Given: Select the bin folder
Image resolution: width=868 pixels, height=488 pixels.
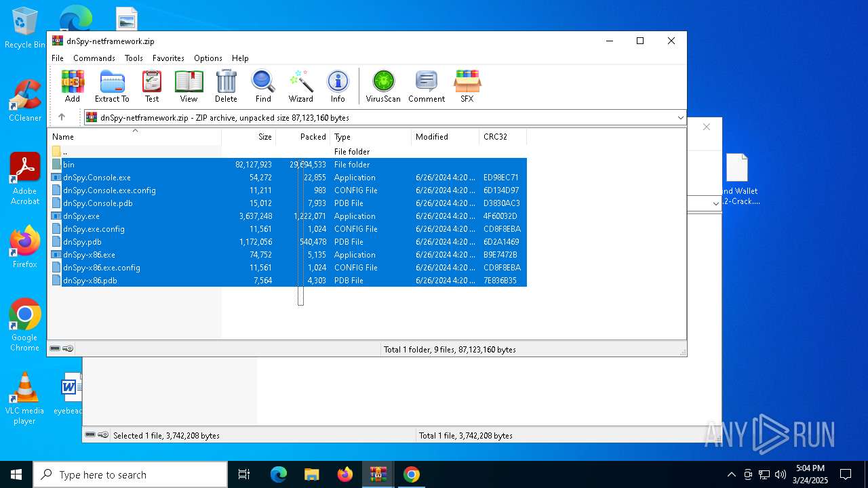Looking at the screenshot, I should point(289,165).
